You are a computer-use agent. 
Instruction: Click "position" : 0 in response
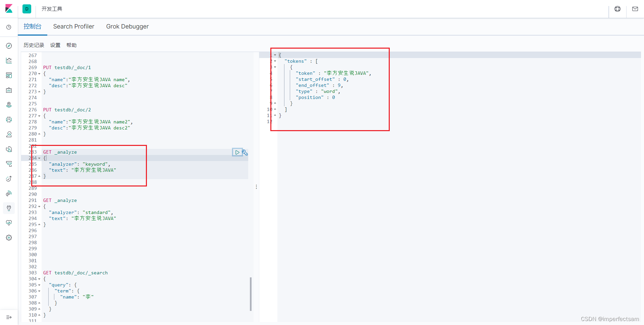point(315,98)
